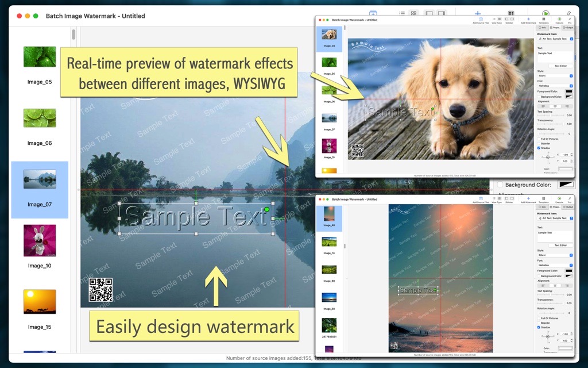Align text left in sunset window Alignment
This screenshot has height=368, width=588.
(x=543, y=286)
